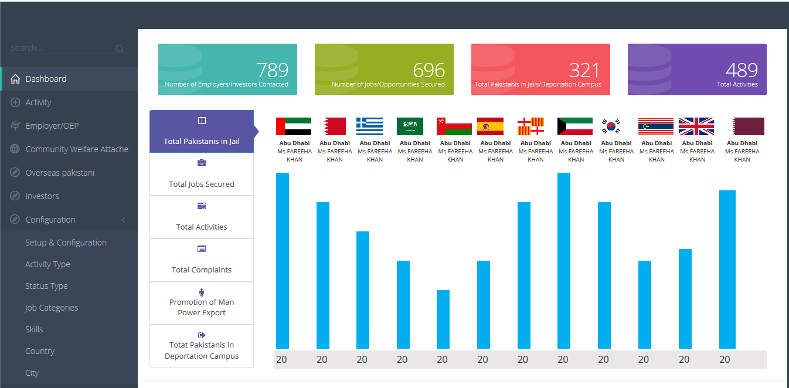Switch to the Total Jobs Secured tab
789x388 pixels.
[x=202, y=174]
